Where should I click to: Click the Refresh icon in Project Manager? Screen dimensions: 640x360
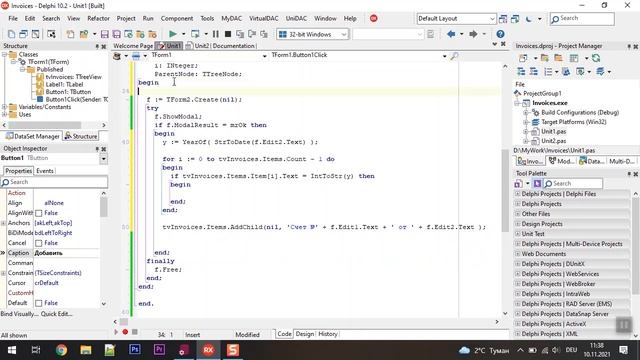click(x=596, y=58)
